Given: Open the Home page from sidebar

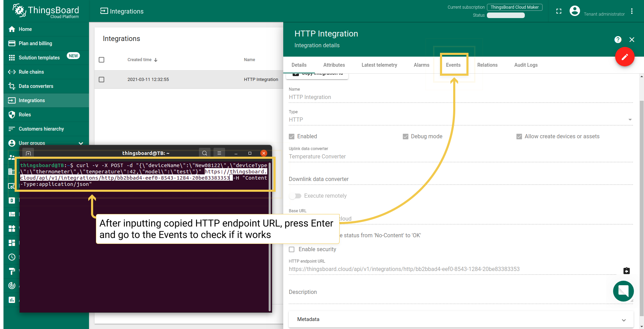Looking at the screenshot, I should pos(46,29).
